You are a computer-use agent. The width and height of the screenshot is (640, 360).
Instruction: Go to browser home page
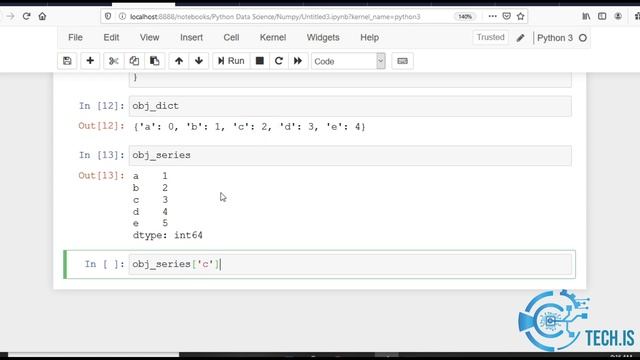click(x=42, y=16)
